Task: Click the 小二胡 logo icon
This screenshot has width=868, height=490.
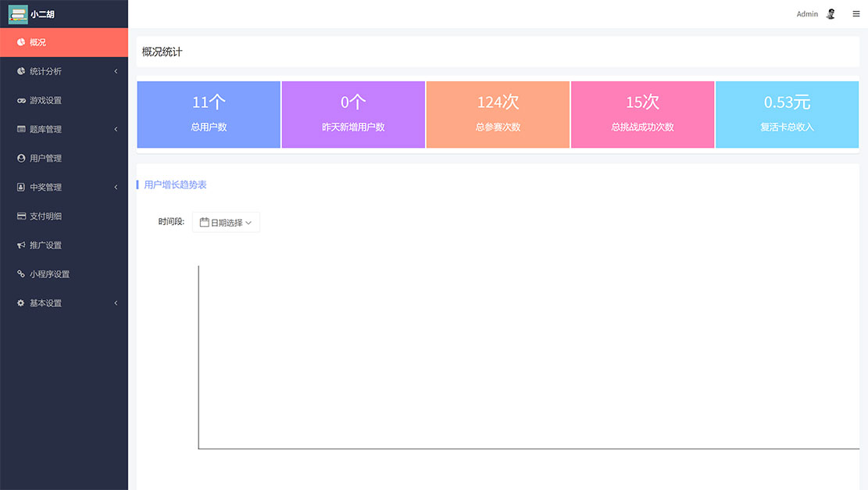Action: coord(17,14)
